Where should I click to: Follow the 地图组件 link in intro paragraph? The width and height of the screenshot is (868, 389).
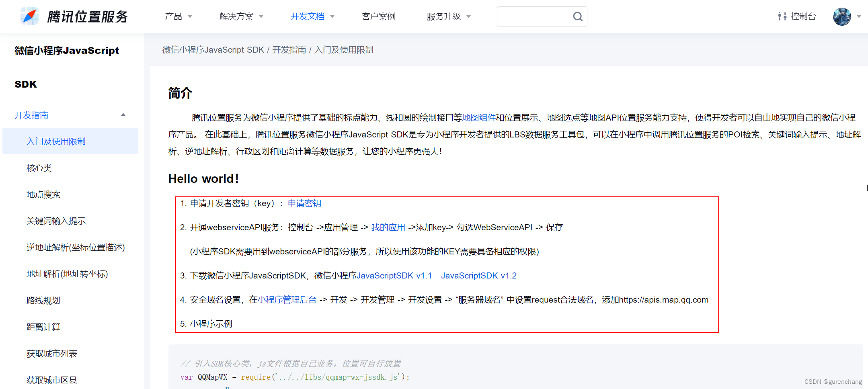pos(479,117)
